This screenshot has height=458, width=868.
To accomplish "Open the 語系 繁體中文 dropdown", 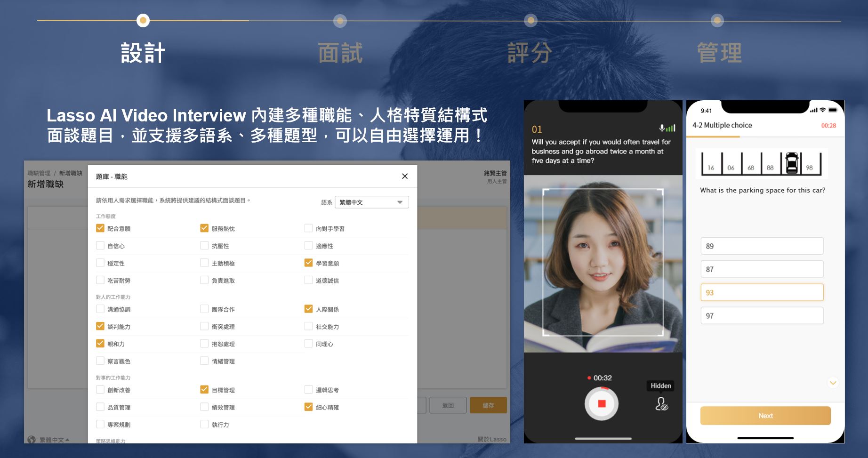I will coord(371,202).
